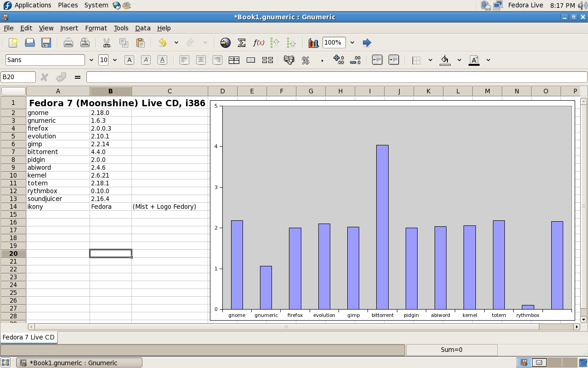The height and width of the screenshot is (368, 588).
Task: Click the horizontal scrollbar thumb
Action: point(287,327)
